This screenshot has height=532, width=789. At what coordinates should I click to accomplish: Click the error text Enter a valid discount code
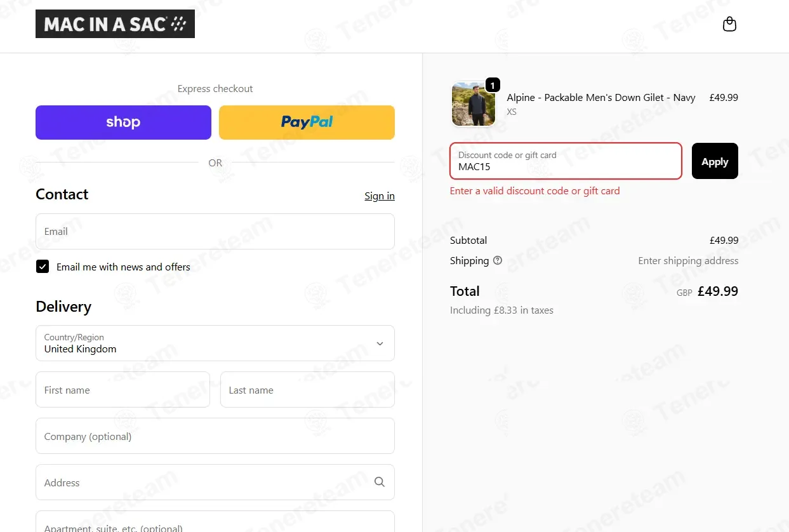(534, 190)
